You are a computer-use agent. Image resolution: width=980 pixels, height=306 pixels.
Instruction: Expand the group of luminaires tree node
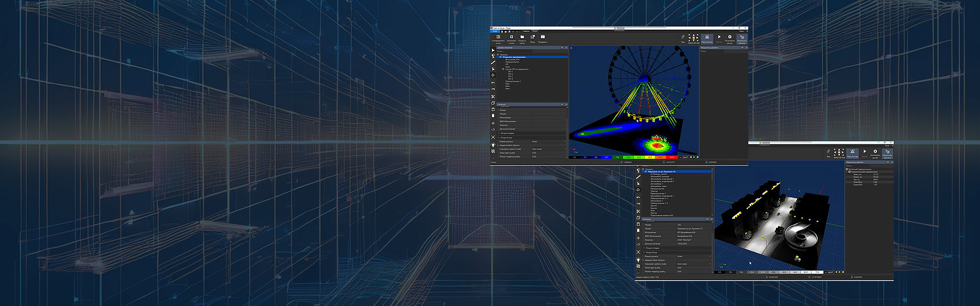[503, 69]
